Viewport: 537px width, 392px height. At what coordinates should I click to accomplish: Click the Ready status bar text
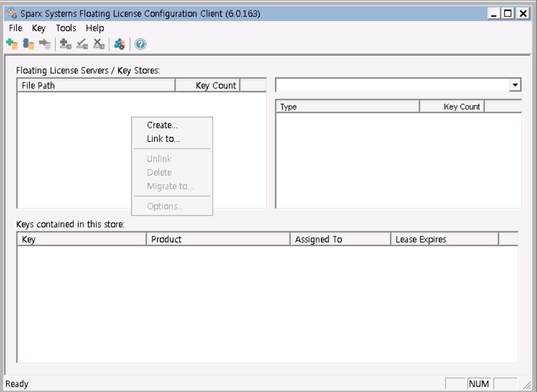coord(17,384)
